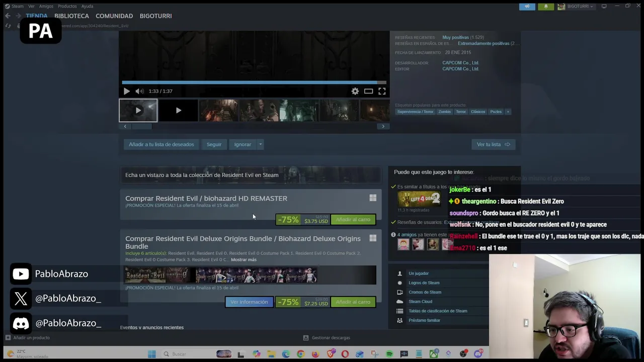Image resolution: width=644 pixels, height=362 pixels.
Task: Open the Un jugador feature link
Action: (419, 274)
